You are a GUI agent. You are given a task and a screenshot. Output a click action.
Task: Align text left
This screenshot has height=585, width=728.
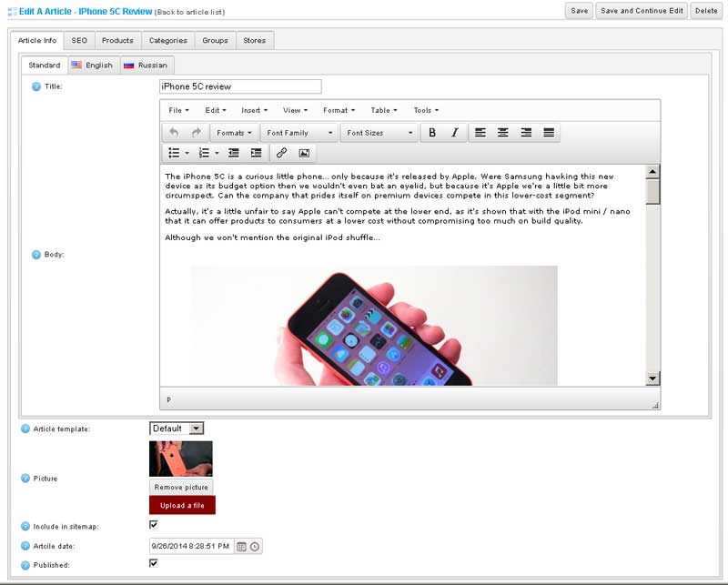tap(480, 133)
